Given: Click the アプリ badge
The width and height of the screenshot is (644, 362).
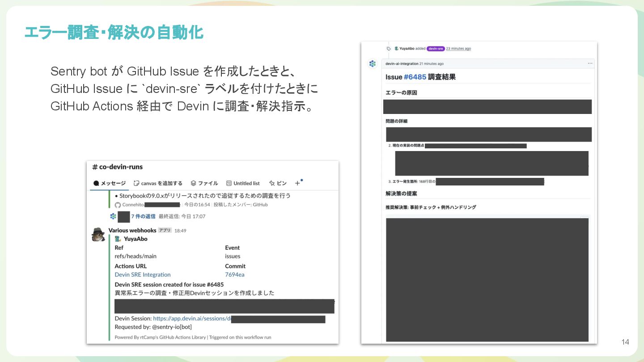Looking at the screenshot, I should 165,230.
